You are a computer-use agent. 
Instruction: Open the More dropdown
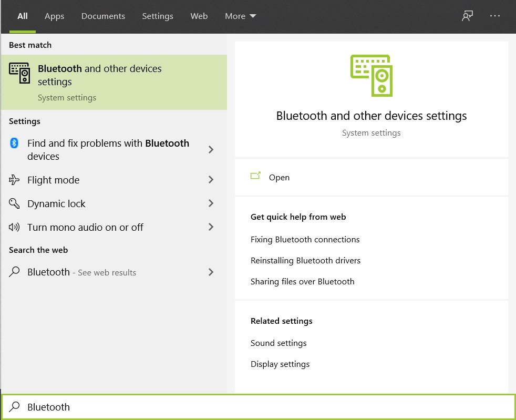coord(240,16)
